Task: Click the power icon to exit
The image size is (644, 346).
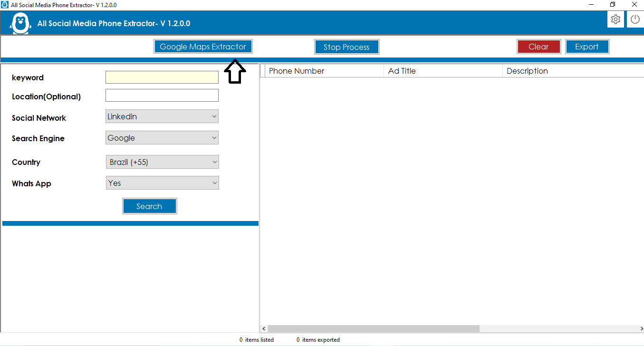Action: pyautogui.click(x=635, y=19)
